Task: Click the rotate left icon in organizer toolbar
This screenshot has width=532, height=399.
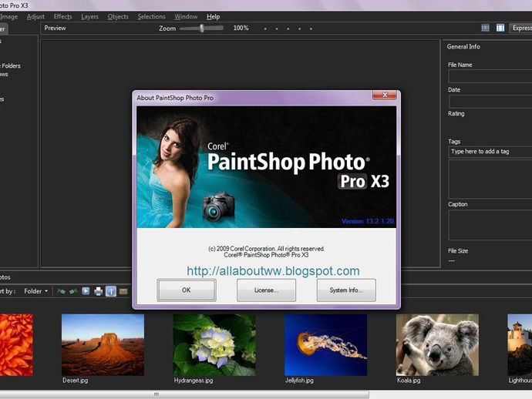Action: click(x=61, y=291)
